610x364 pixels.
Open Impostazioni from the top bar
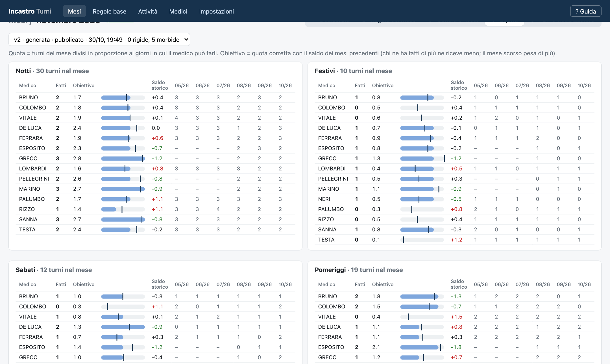(x=216, y=11)
